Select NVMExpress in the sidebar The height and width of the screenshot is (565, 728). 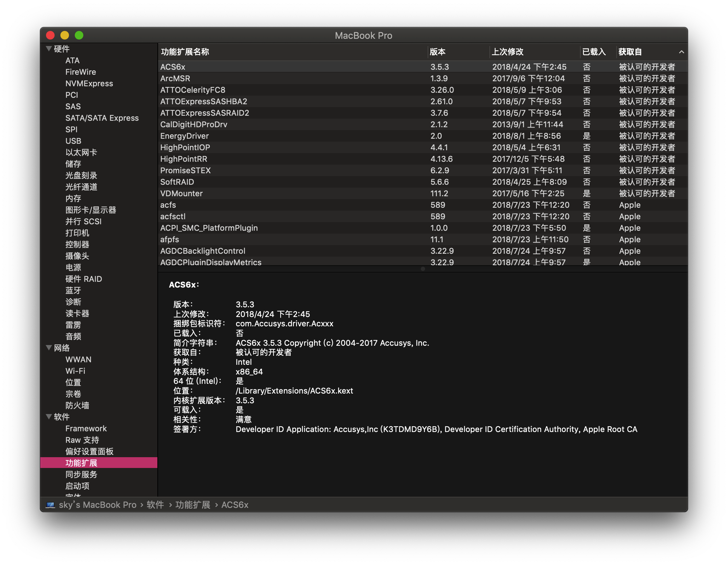(89, 83)
